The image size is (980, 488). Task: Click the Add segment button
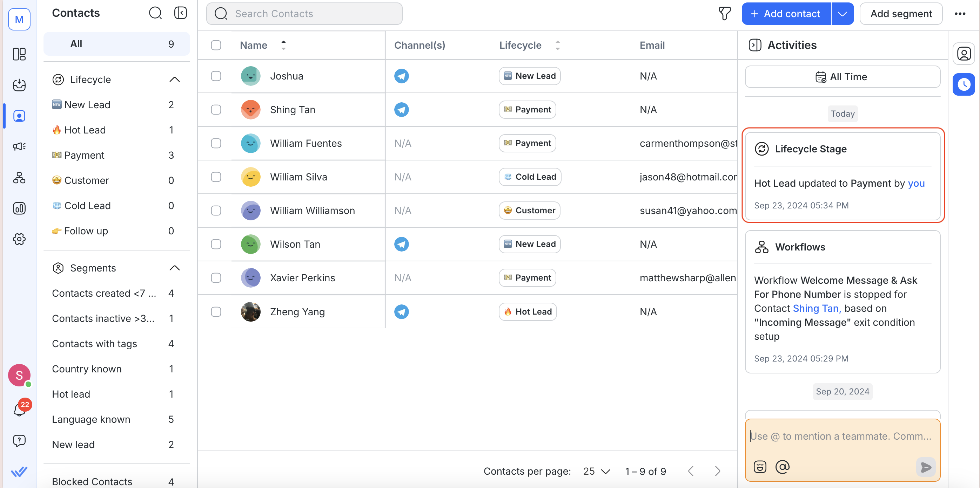coord(901,14)
